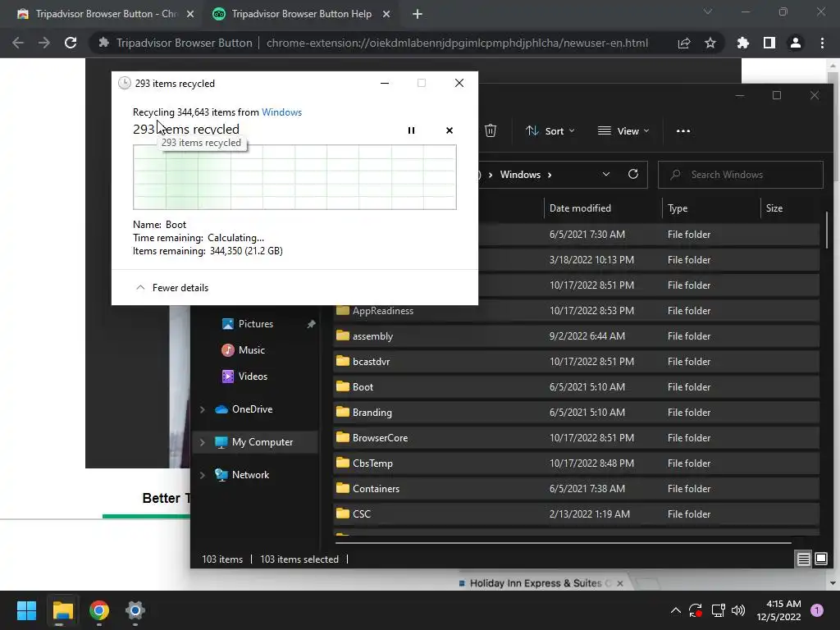Go back in Chrome
840x630 pixels.
tap(18, 43)
